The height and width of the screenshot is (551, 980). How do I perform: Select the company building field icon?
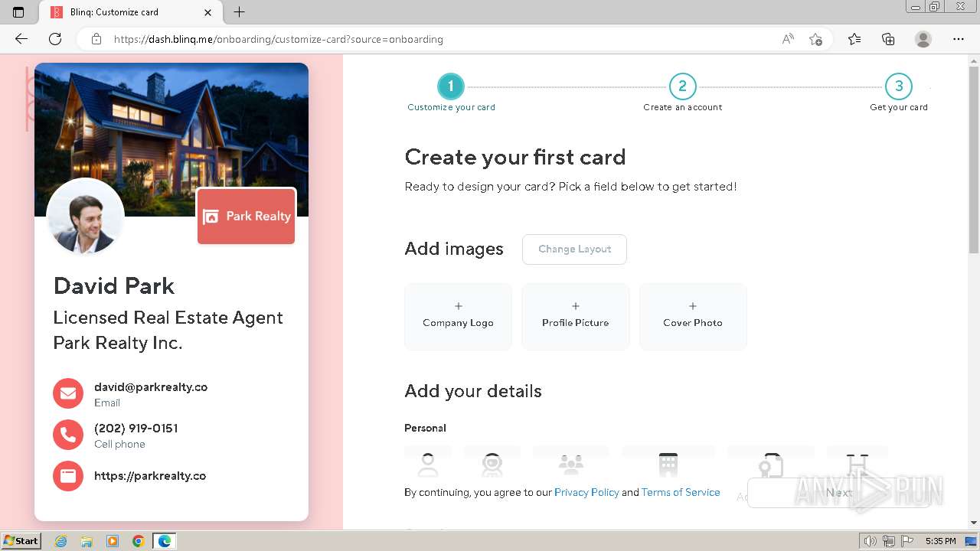click(x=668, y=464)
